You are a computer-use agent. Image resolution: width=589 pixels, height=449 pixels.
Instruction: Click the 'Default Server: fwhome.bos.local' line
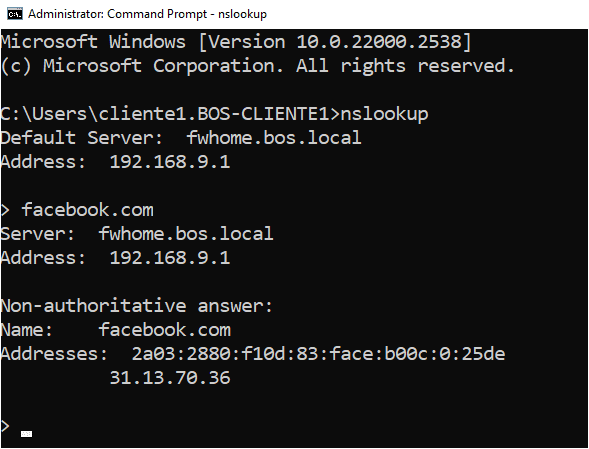pyautogui.click(x=181, y=138)
